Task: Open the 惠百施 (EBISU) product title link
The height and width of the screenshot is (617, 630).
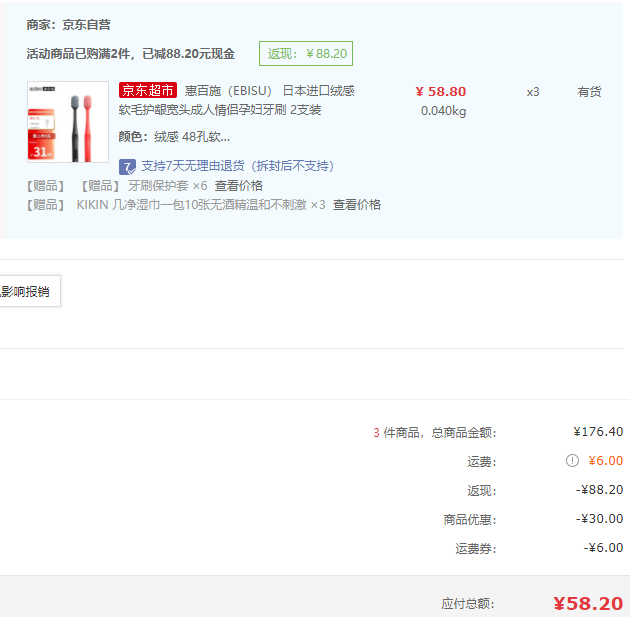Action: (237, 100)
